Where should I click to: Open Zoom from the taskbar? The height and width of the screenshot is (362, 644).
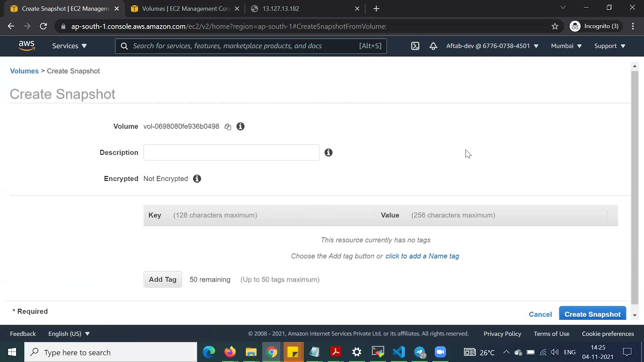440,352
